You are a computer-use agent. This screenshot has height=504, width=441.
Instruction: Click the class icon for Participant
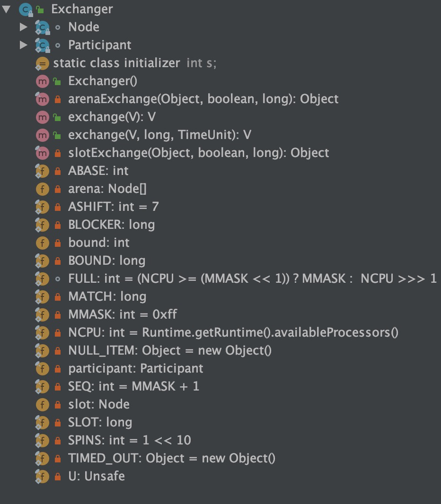click(42, 44)
